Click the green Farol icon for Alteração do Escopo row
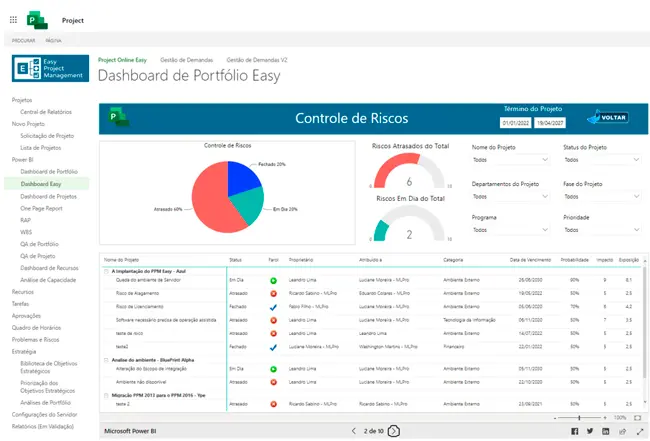650x441 pixels. pyautogui.click(x=273, y=369)
